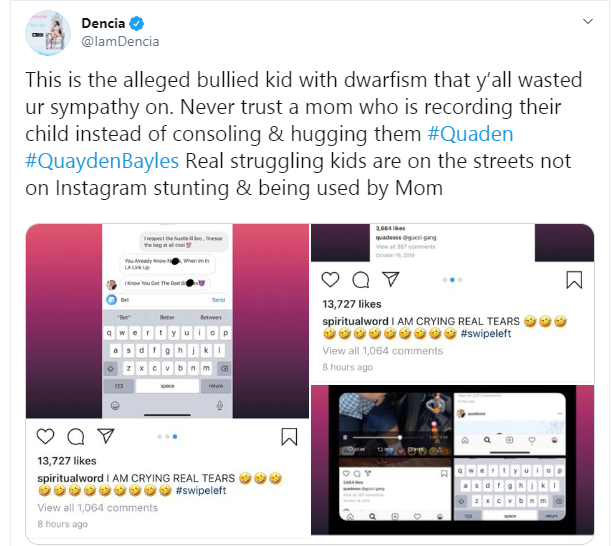Like the top-right Instagram post with the heart
The image size is (611, 546).
tap(331, 279)
